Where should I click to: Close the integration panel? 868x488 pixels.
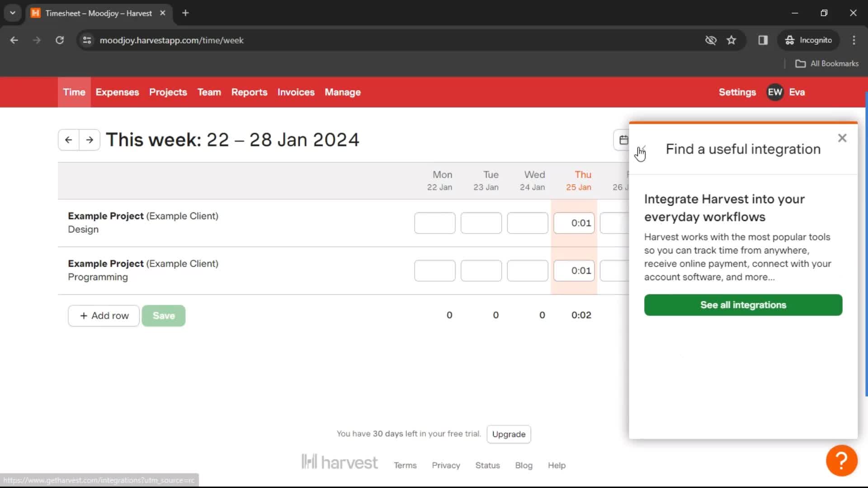pyautogui.click(x=842, y=138)
